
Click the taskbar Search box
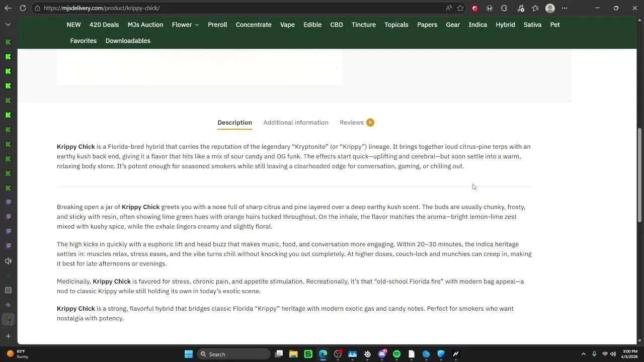(x=233, y=354)
